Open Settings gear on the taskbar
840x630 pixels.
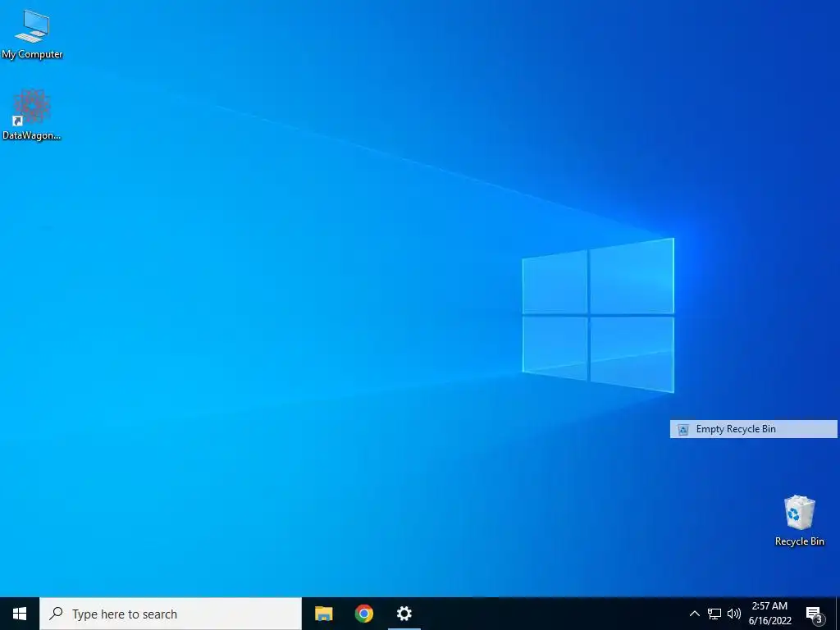404,614
